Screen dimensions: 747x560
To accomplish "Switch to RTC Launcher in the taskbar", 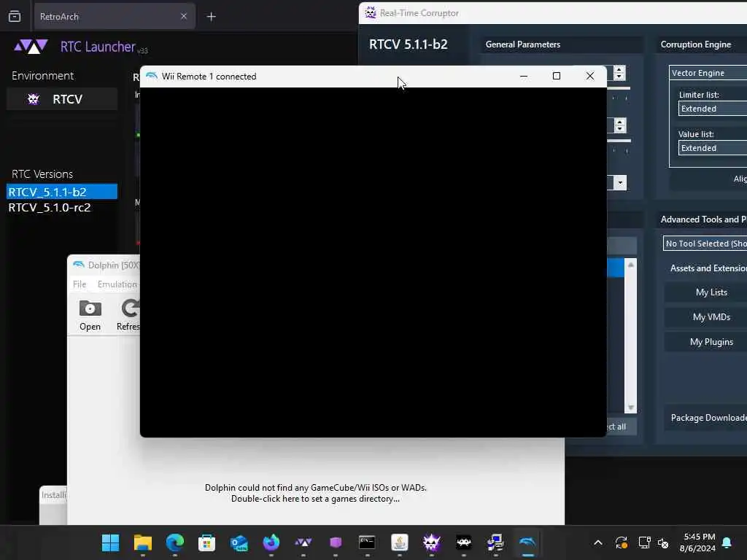I will click(x=303, y=542).
